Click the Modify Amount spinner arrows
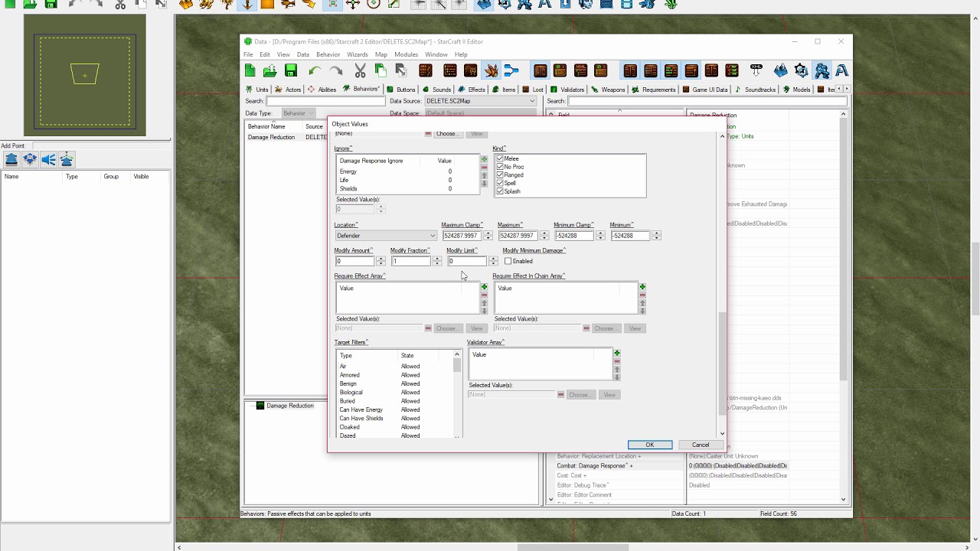980x551 pixels. [381, 261]
